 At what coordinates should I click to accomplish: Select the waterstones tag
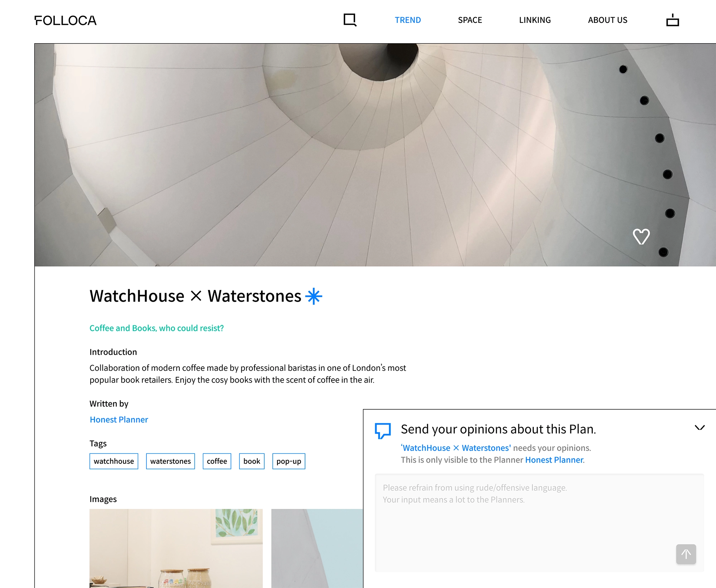[x=170, y=461]
